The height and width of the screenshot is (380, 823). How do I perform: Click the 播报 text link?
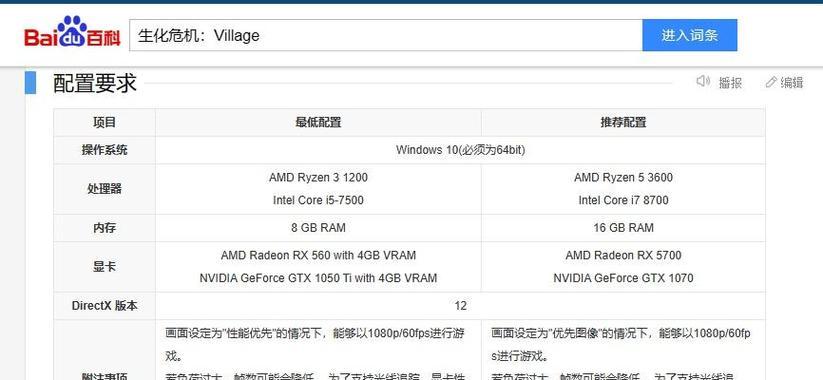(x=730, y=82)
